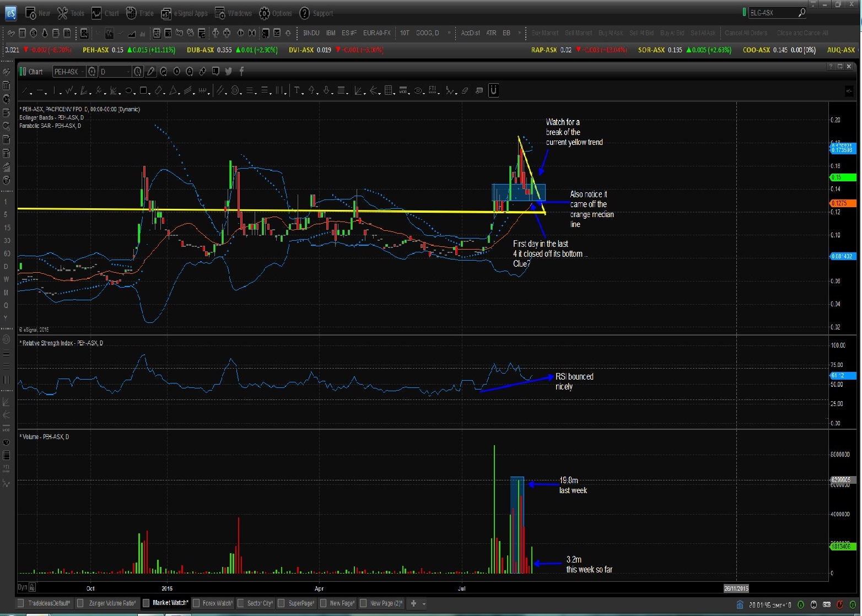Load IBM symbol shortcut
Image resolution: width=862 pixels, height=616 pixels.
point(331,33)
